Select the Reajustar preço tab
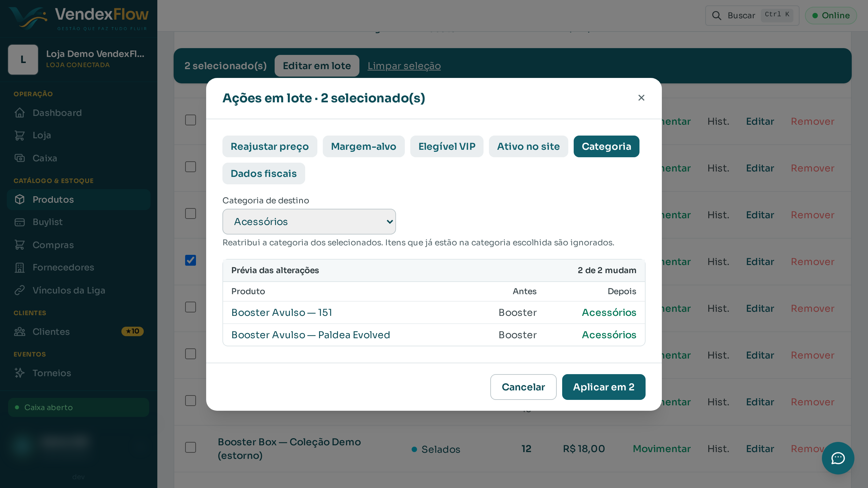 click(270, 146)
